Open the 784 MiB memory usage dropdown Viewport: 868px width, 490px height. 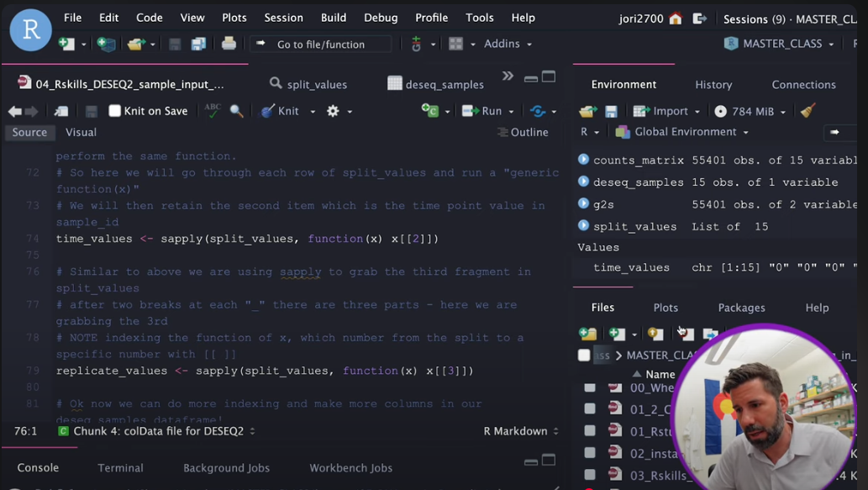(750, 111)
